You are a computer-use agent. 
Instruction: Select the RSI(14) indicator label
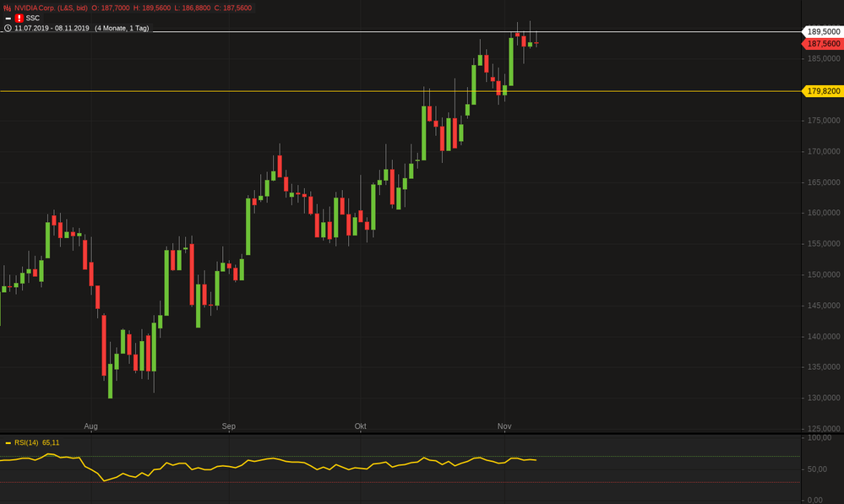pos(26,442)
